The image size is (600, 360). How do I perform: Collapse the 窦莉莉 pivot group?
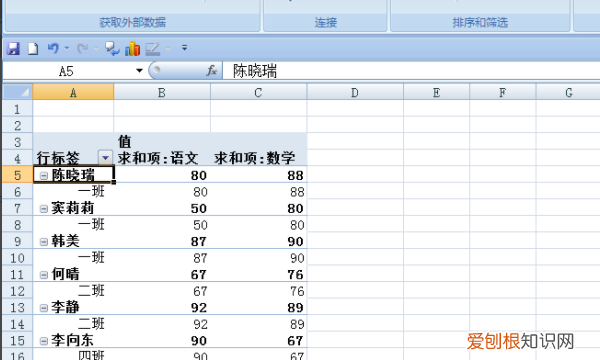pos(44,209)
